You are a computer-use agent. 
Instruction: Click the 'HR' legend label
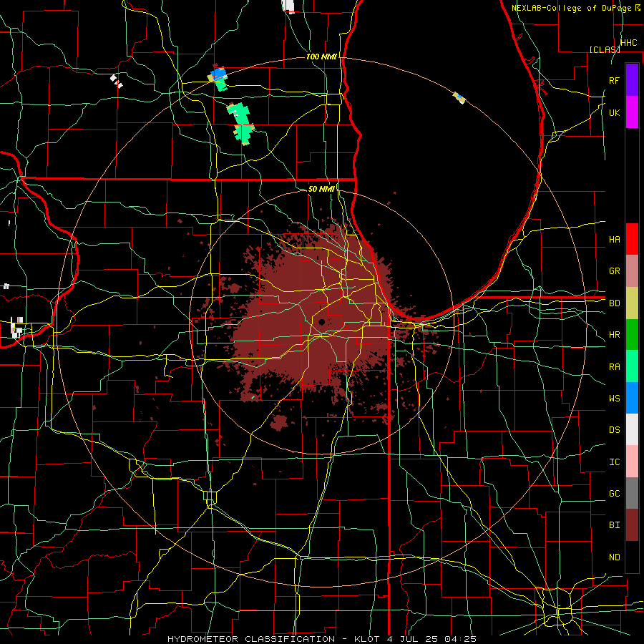(x=614, y=335)
